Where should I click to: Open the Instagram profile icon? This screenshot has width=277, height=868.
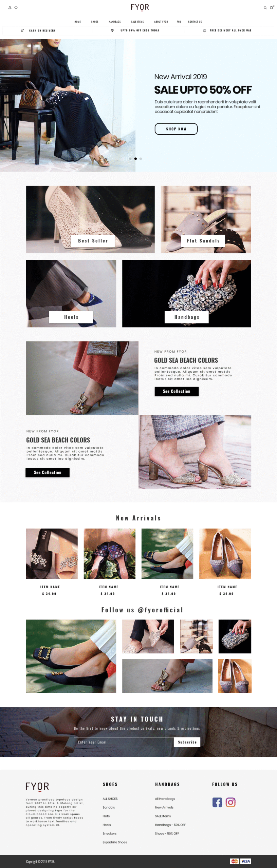coord(230,802)
